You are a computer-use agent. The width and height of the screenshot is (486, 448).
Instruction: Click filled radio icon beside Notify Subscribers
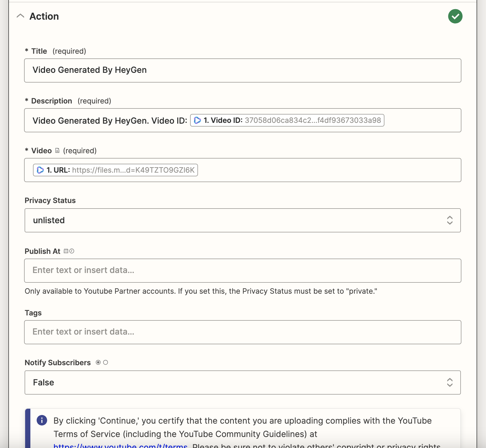[98, 362]
